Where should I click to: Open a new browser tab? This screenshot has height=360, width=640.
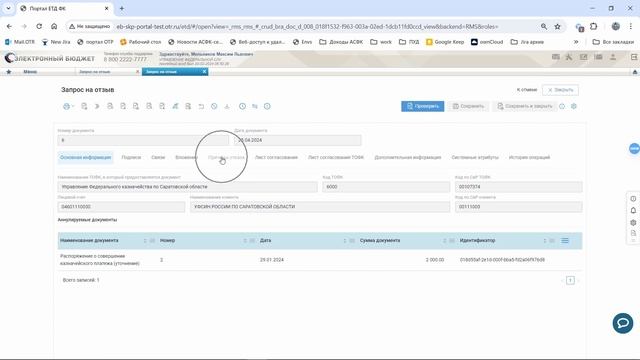[122, 8]
